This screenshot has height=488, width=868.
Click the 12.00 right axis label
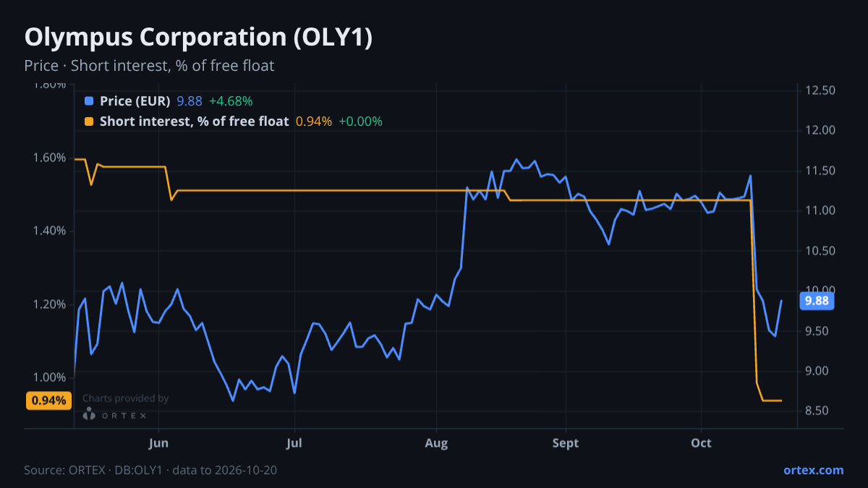[820, 130]
